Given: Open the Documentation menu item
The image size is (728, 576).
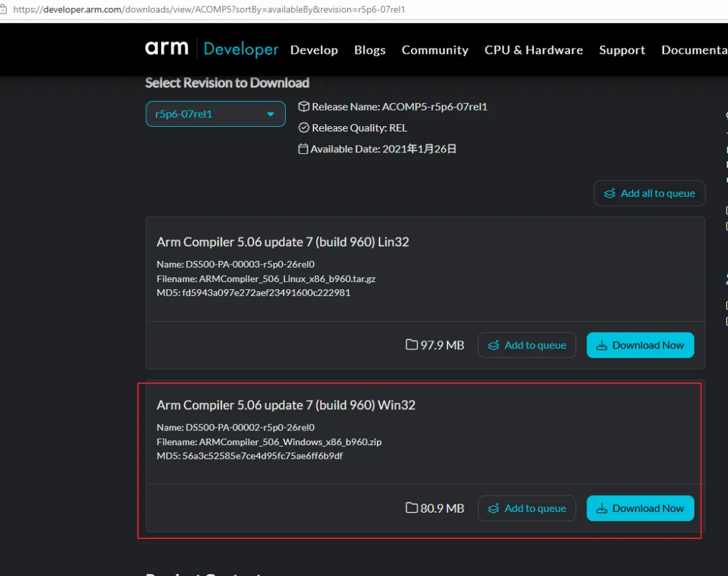Looking at the screenshot, I should pos(694,50).
